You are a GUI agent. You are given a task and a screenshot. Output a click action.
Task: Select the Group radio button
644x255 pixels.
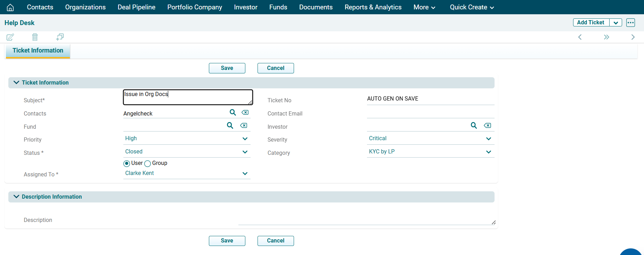pos(148,164)
